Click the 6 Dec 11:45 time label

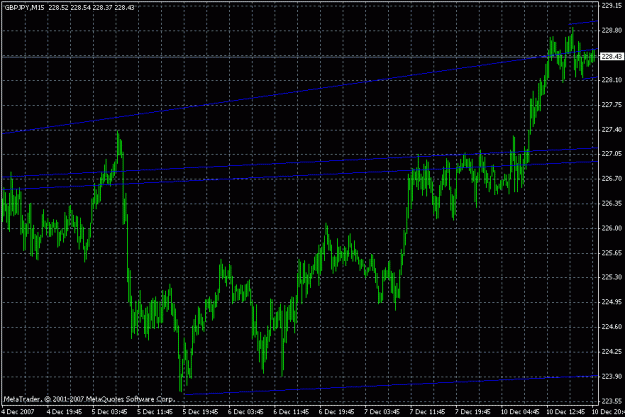[x=292, y=411]
